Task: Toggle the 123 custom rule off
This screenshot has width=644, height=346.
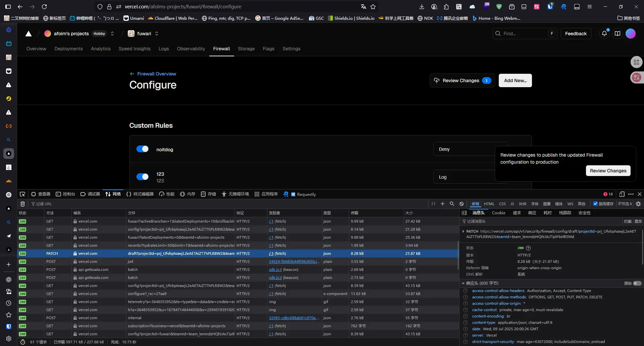Action: (x=142, y=177)
